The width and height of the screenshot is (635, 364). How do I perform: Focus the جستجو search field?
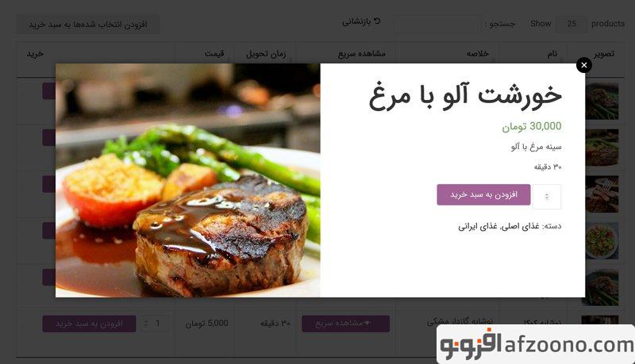tap(437, 24)
